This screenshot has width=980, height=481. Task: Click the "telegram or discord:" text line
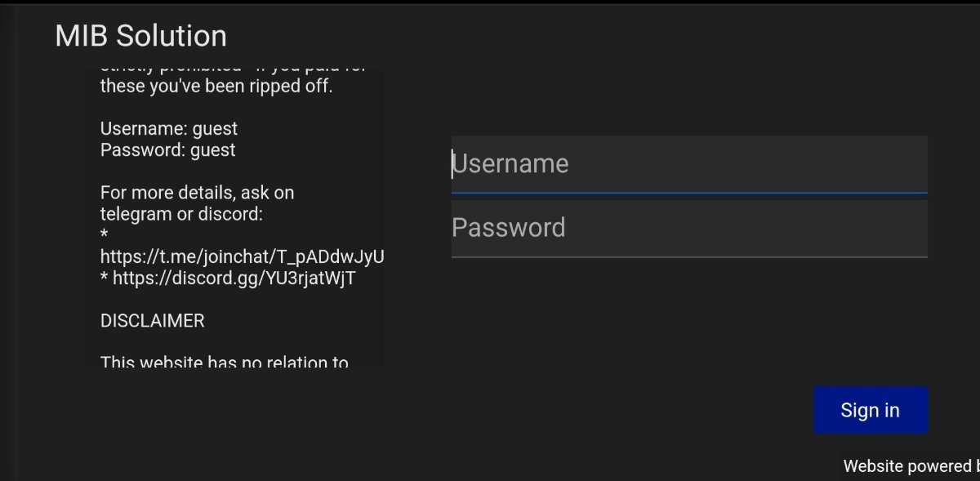pyautogui.click(x=180, y=215)
